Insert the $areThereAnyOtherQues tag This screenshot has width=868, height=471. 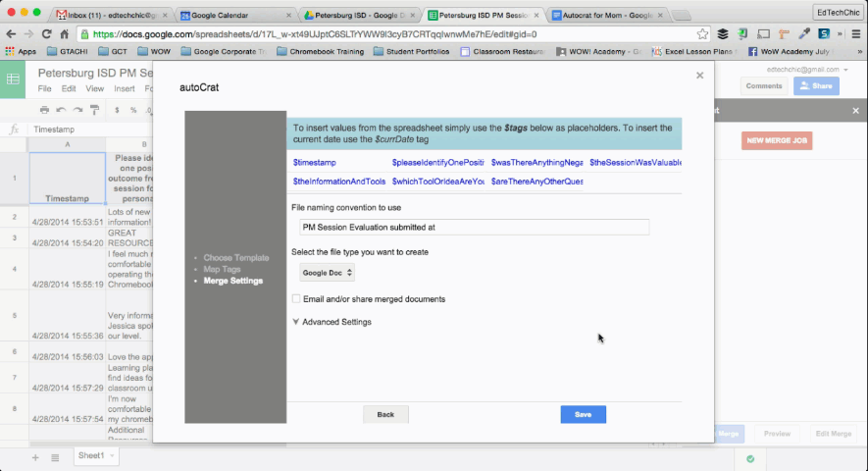pos(536,182)
